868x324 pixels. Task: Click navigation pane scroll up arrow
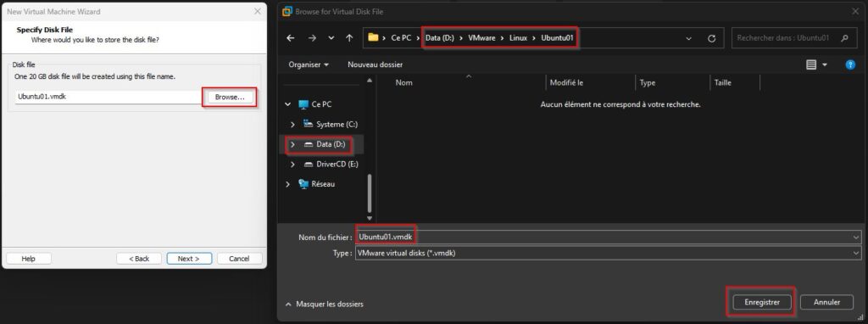(x=370, y=81)
